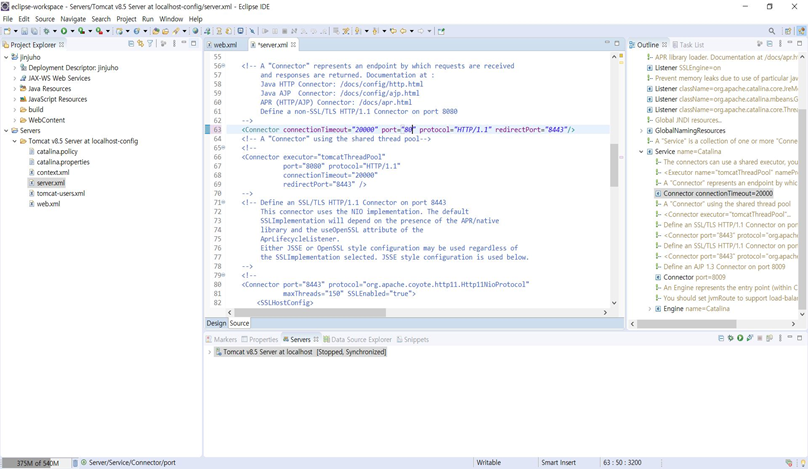Select Connector port=8009 in Outline
Screen dimensions: 808x469
pos(694,277)
